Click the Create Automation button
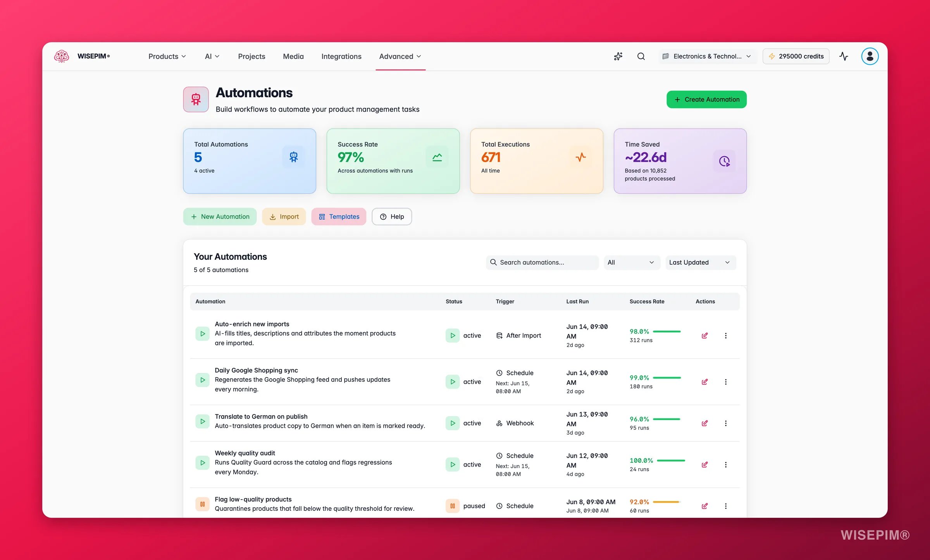 point(706,99)
